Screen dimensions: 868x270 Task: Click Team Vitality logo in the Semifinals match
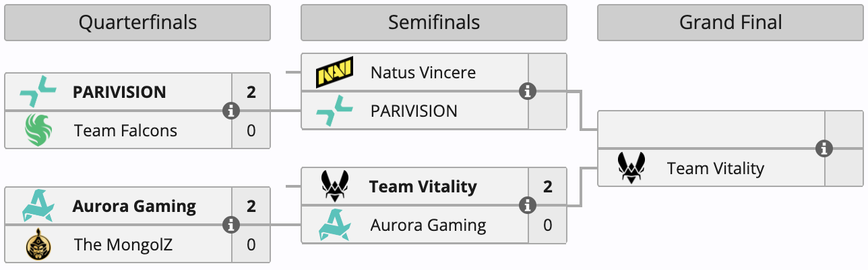tap(335, 186)
